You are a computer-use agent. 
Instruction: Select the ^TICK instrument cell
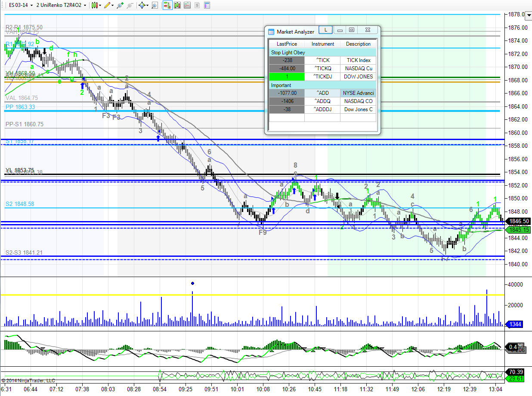point(322,61)
